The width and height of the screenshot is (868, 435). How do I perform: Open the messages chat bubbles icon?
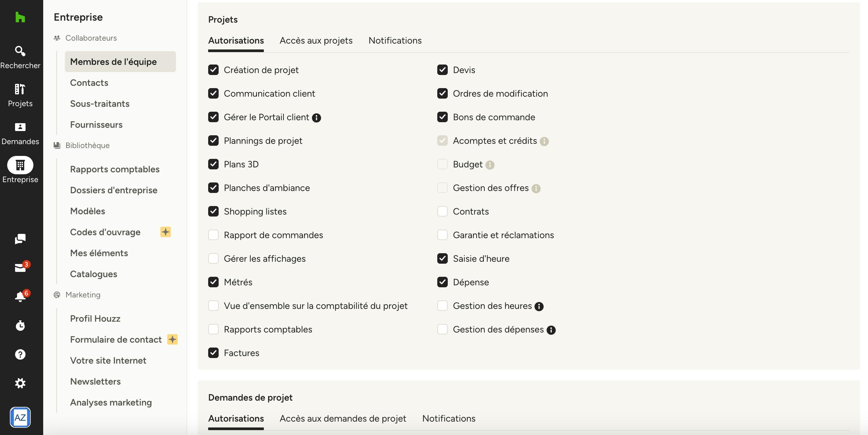pos(20,239)
